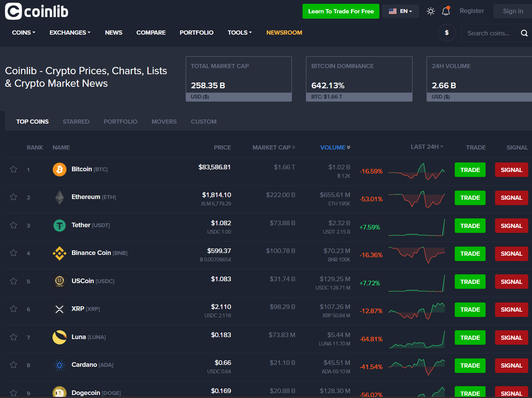
Task: Click Trade button for XRP
Action: 470,310
